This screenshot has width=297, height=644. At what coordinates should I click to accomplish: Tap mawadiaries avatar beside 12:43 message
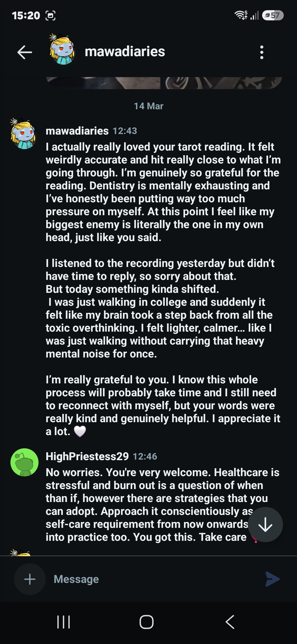pyautogui.click(x=23, y=134)
